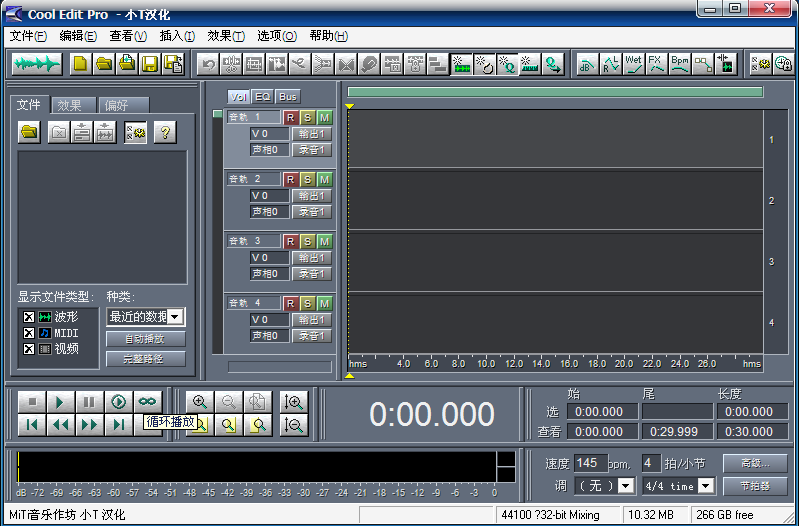This screenshot has width=799, height=526.
Task: Open the 种类 sort dropdown showing 最近的数据
Action: pos(146,317)
